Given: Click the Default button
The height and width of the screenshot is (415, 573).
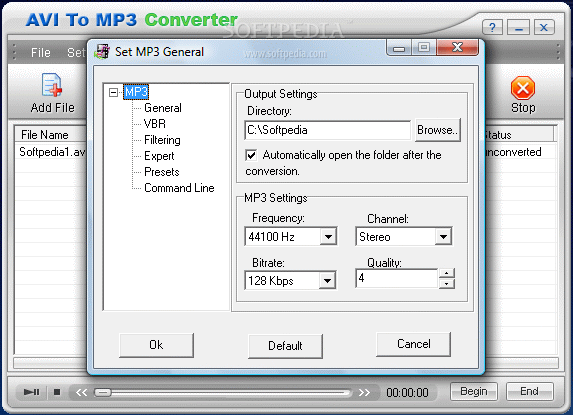Looking at the screenshot, I should 285,346.
